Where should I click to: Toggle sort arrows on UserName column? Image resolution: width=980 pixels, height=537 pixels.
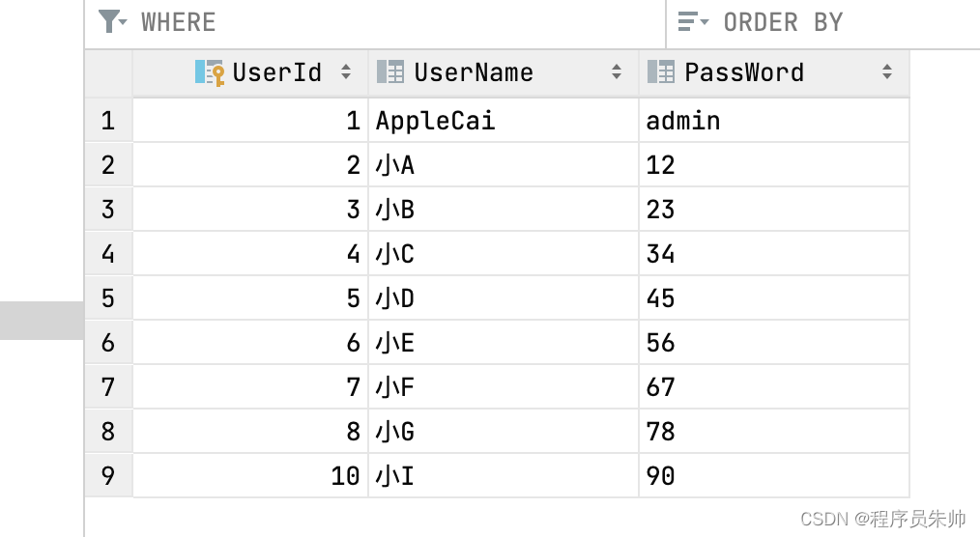[617, 72]
